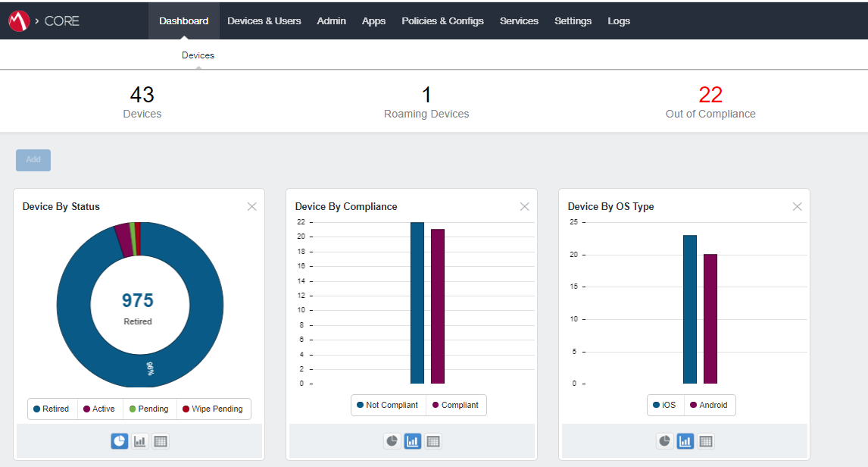Switch to the Logs section
This screenshot has width=868, height=467.
point(619,20)
